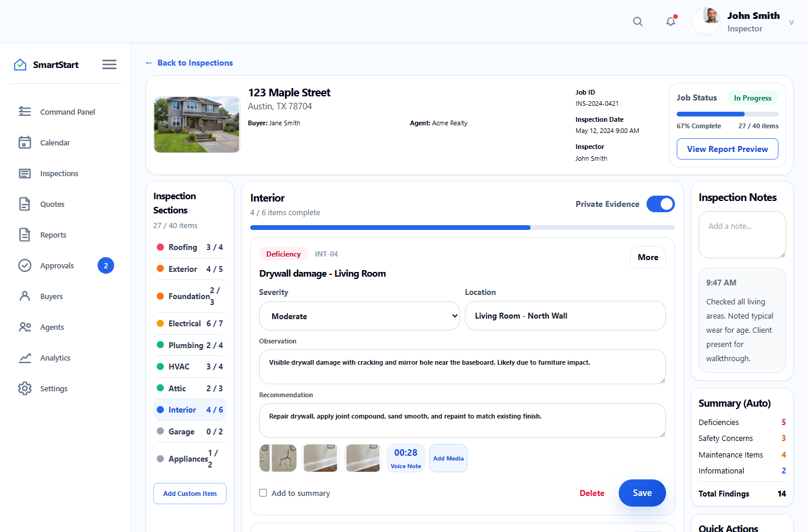Open the second baseboard photo thumbnail

[x=320, y=458]
